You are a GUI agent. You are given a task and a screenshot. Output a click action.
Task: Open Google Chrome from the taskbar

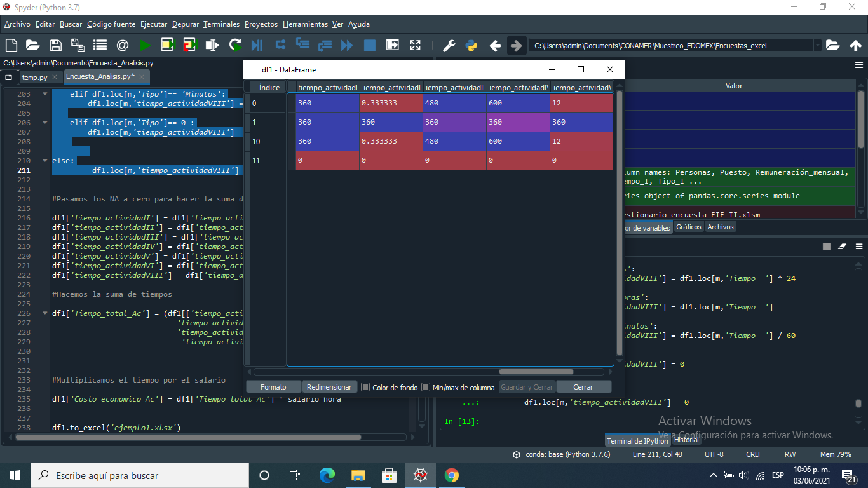[x=452, y=475]
